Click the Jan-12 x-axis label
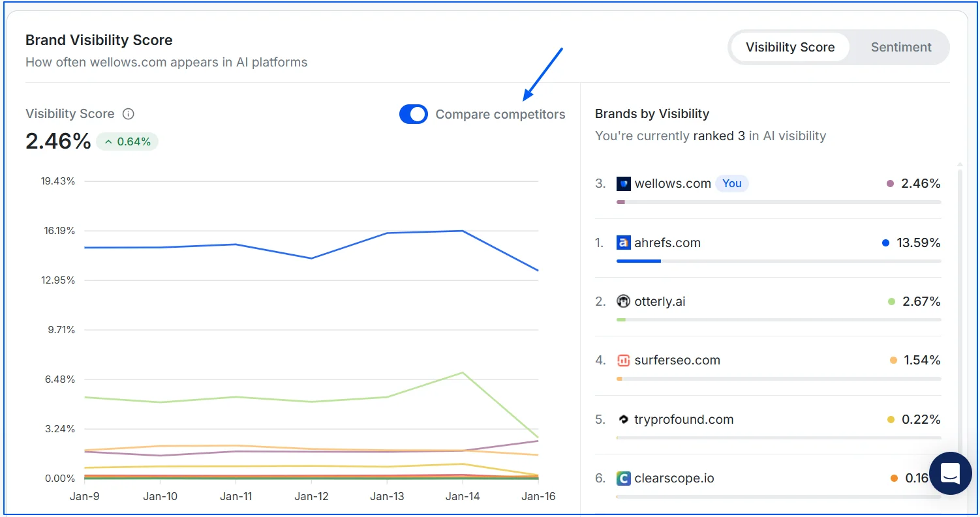Screen dimensions: 980x517 [312, 496]
